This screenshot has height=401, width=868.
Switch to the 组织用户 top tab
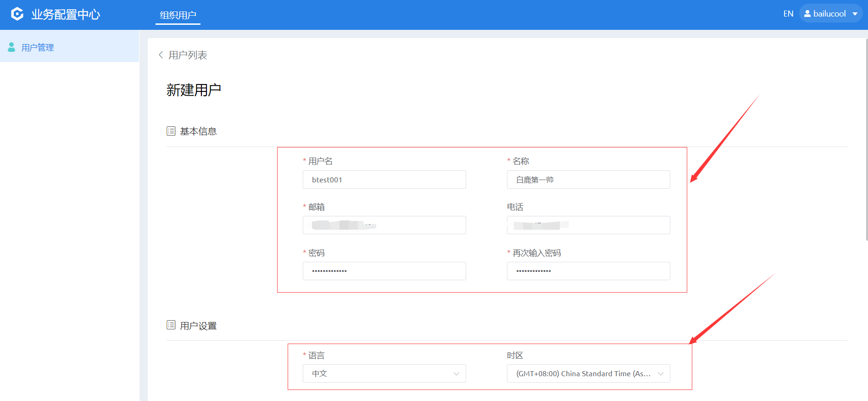click(178, 15)
